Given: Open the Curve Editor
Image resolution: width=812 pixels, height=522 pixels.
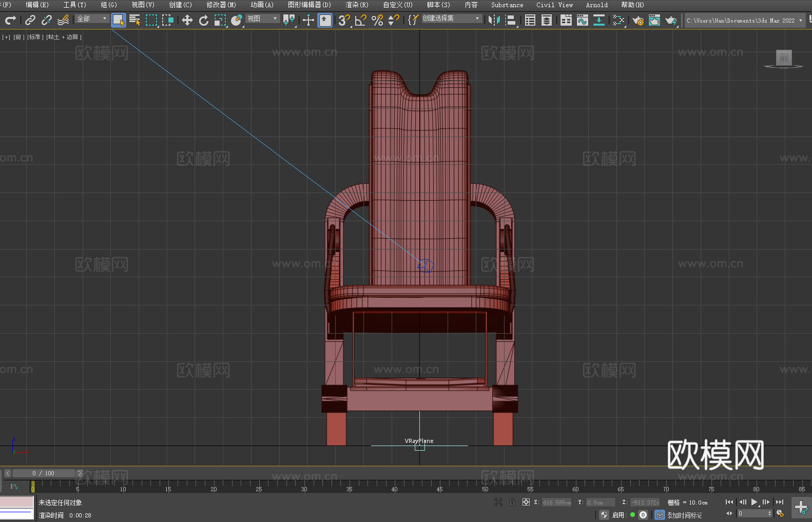Looking at the screenshot, I should 583,20.
